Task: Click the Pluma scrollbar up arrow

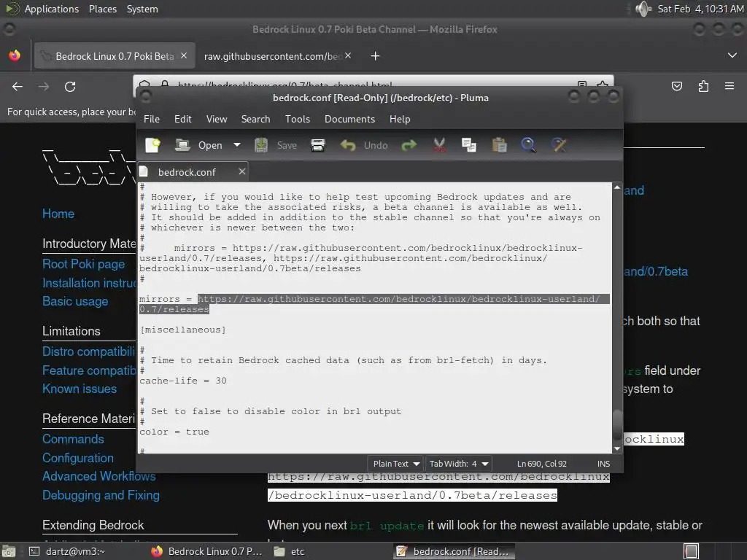Action: tap(617, 187)
